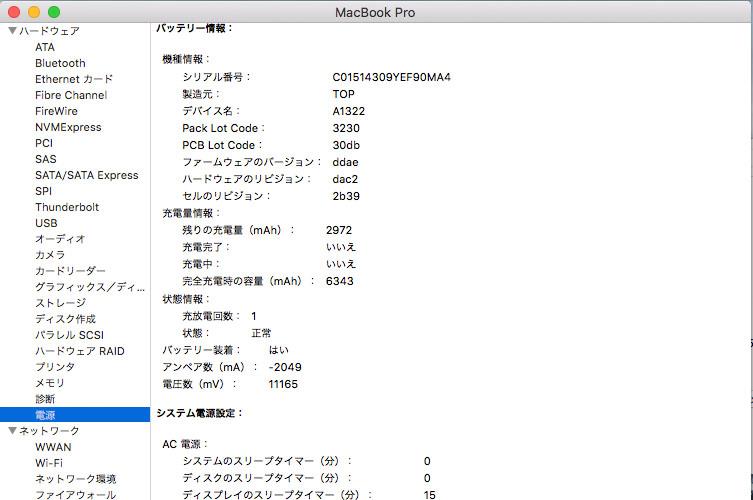Select PCI in the hardware list
This screenshot has height=500, width=753.
pyautogui.click(x=44, y=143)
